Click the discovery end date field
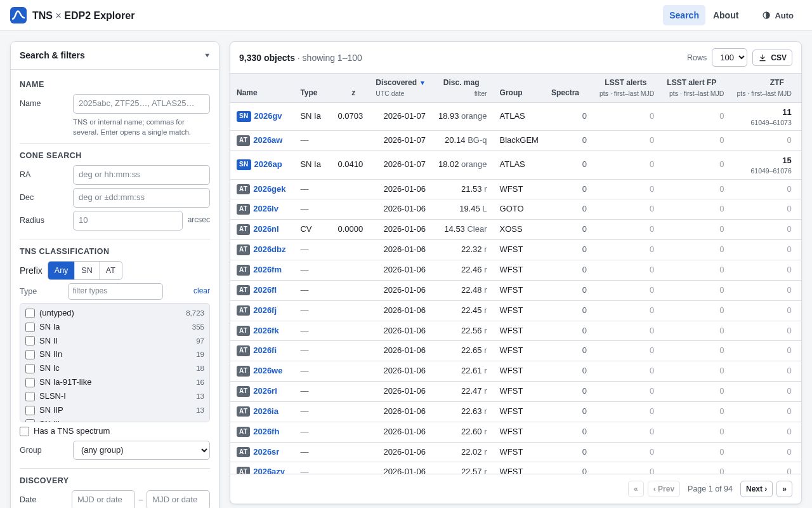812x508 pixels. tap(178, 500)
